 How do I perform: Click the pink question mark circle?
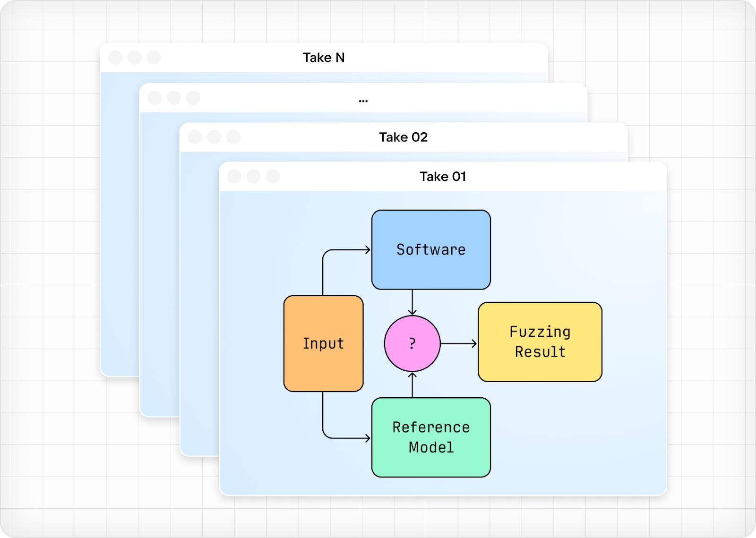tap(412, 343)
